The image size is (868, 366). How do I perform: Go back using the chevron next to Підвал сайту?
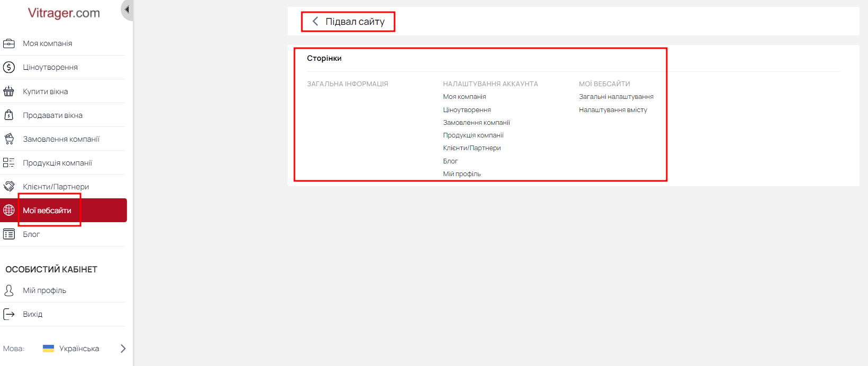click(315, 21)
